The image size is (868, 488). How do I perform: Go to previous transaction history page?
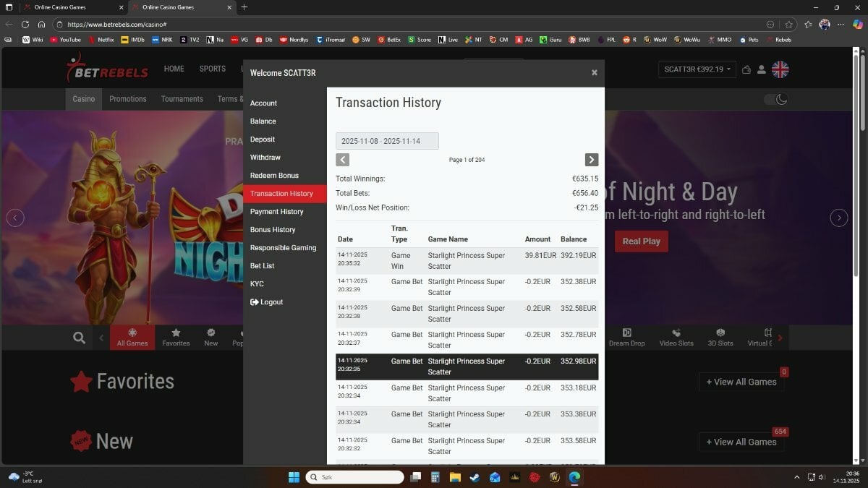coord(343,160)
